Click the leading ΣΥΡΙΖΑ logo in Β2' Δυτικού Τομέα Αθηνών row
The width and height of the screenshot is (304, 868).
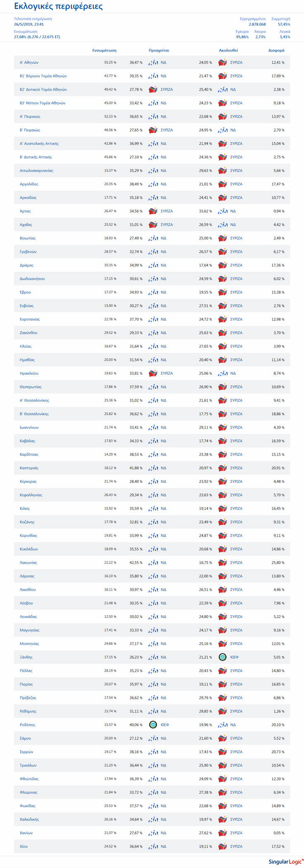coord(153,89)
